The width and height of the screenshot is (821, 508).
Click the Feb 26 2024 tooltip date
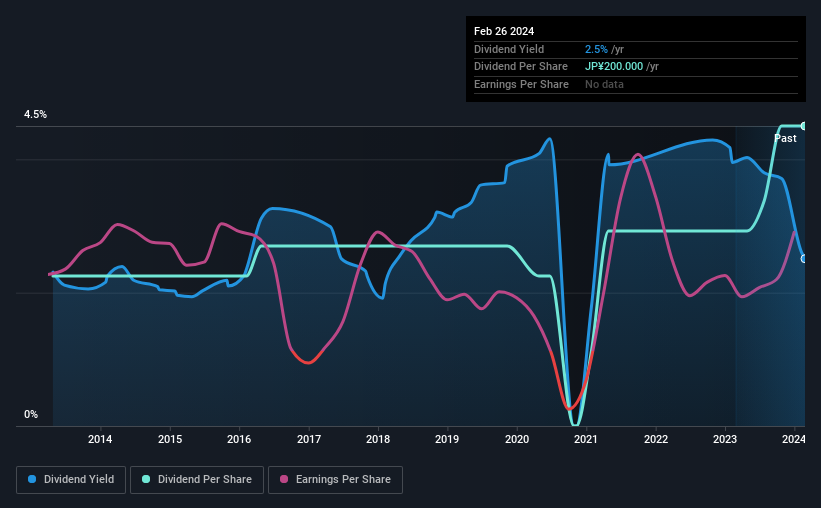click(504, 31)
